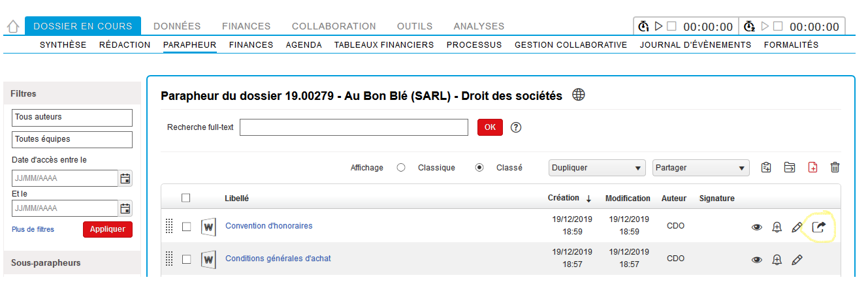Open the Partager dropdown
The height and width of the screenshot is (284, 868).
click(x=701, y=168)
